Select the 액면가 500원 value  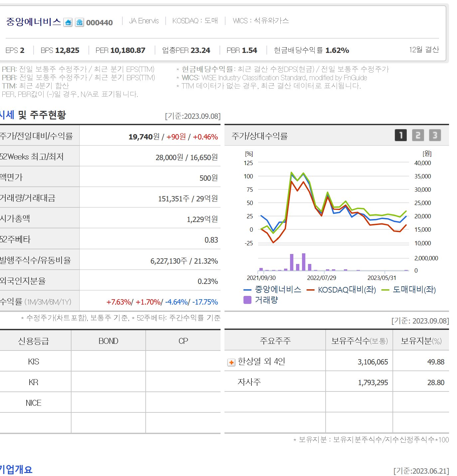(209, 178)
